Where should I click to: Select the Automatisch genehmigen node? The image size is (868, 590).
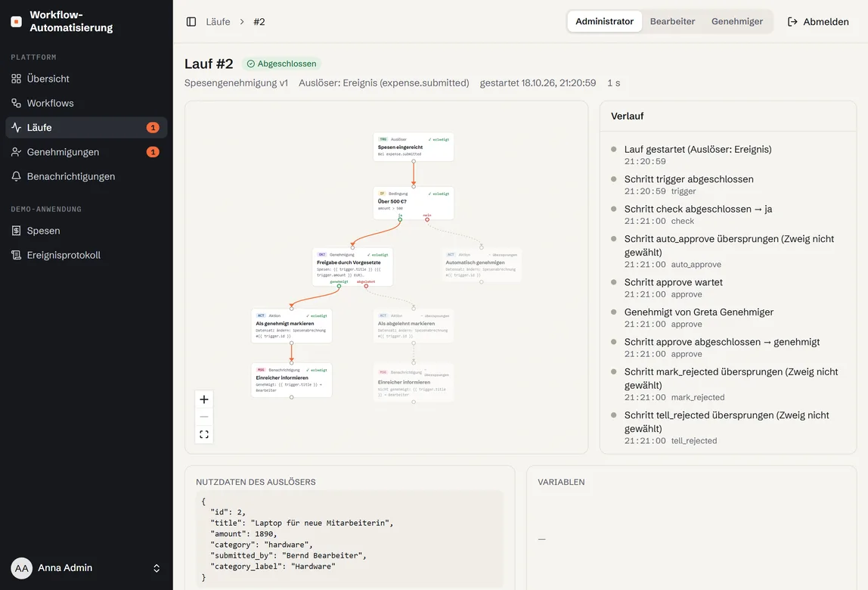(x=481, y=264)
